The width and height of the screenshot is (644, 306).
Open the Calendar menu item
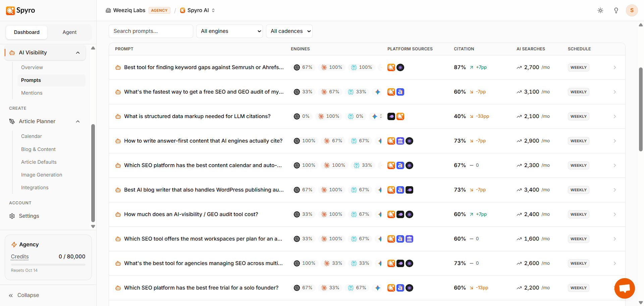point(32,136)
